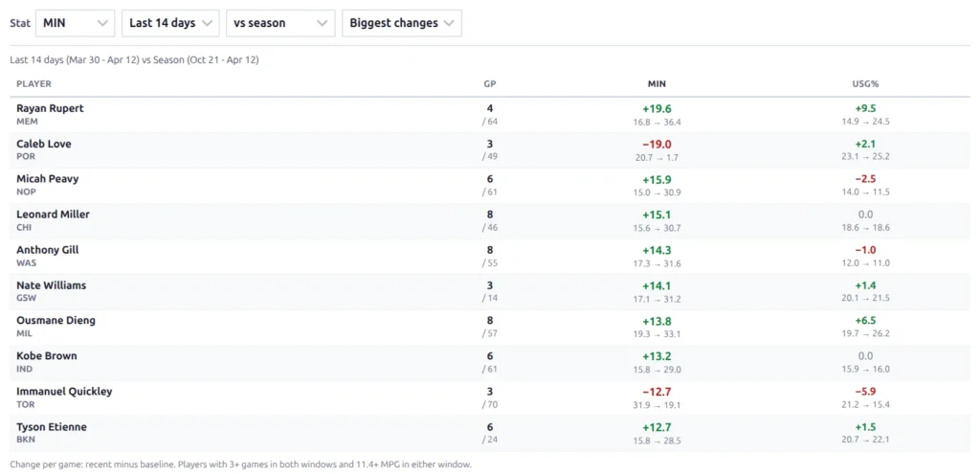Click the / 14 season games value
The width and height of the screenshot is (980, 476).
(x=490, y=299)
